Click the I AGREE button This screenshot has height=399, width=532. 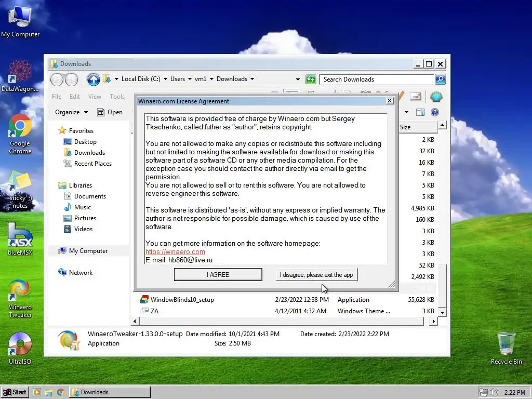click(218, 274)
